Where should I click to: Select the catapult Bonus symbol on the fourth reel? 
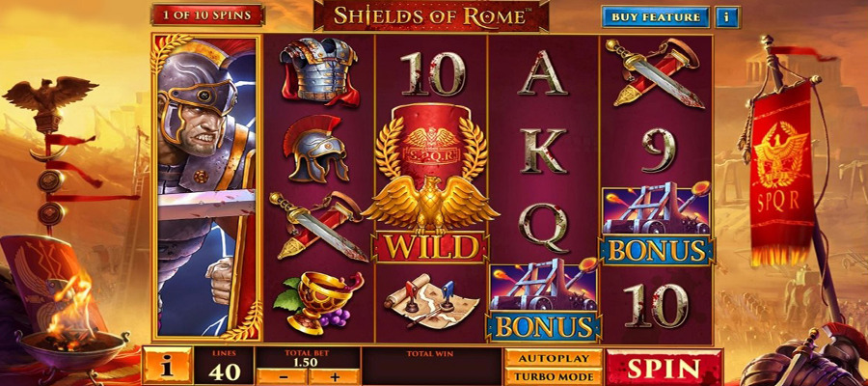(x=543, y=302)
